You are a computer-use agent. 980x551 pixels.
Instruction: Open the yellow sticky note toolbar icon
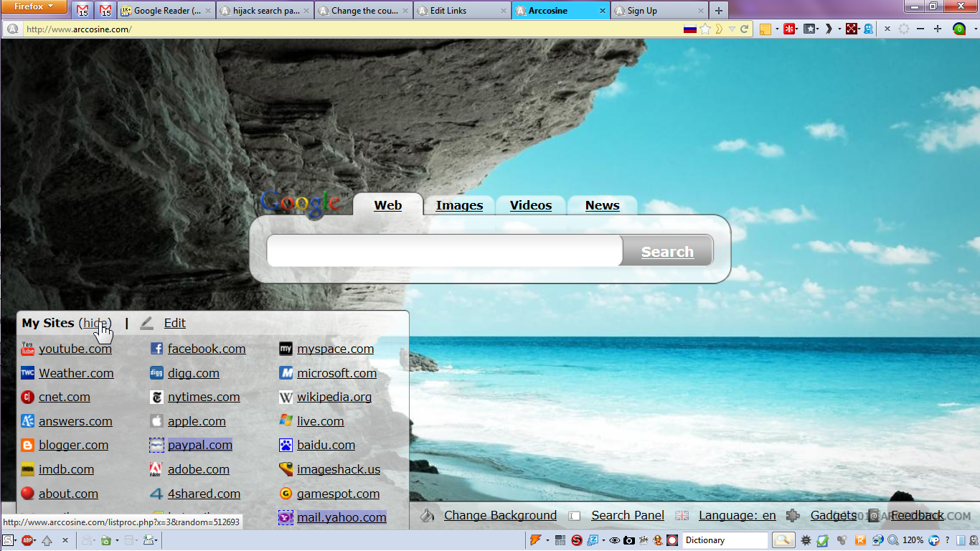765,29
